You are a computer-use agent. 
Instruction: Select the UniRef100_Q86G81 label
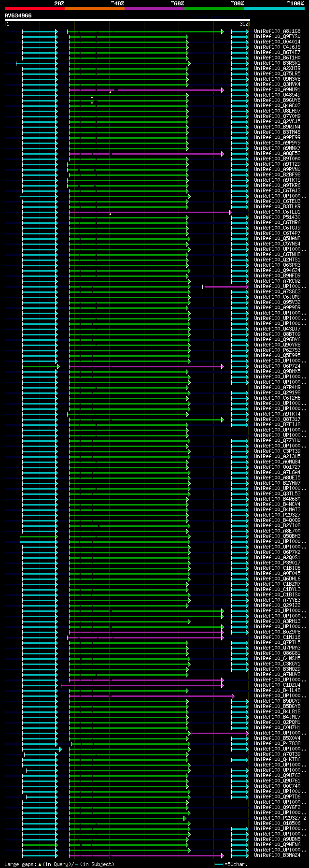[277, 653]
